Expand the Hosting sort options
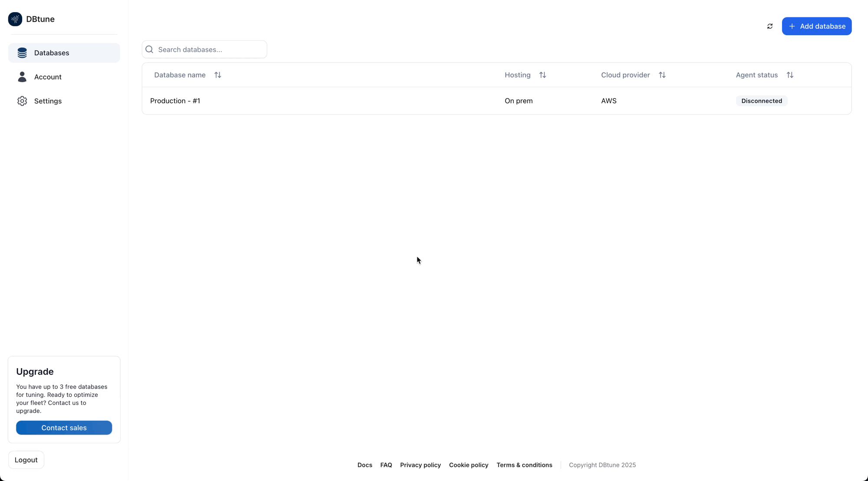 click(x=543, y=75)
